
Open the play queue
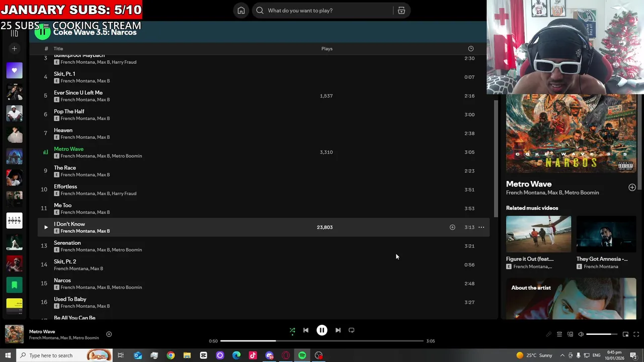point(559,334)
